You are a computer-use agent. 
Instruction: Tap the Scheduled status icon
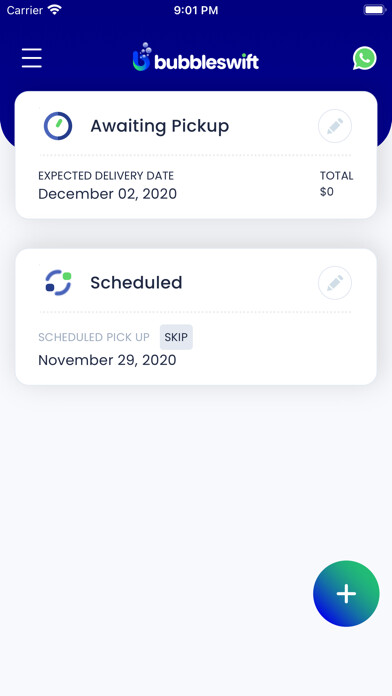point(58,282)
